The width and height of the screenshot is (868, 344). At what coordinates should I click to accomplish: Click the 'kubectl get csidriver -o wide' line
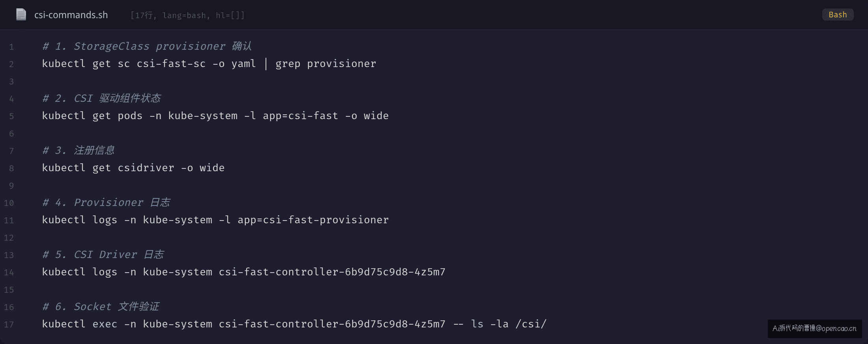133,168
